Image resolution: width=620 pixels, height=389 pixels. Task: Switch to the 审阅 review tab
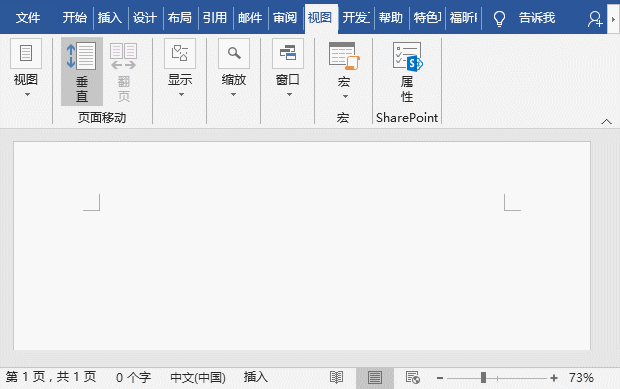[285, 17]
